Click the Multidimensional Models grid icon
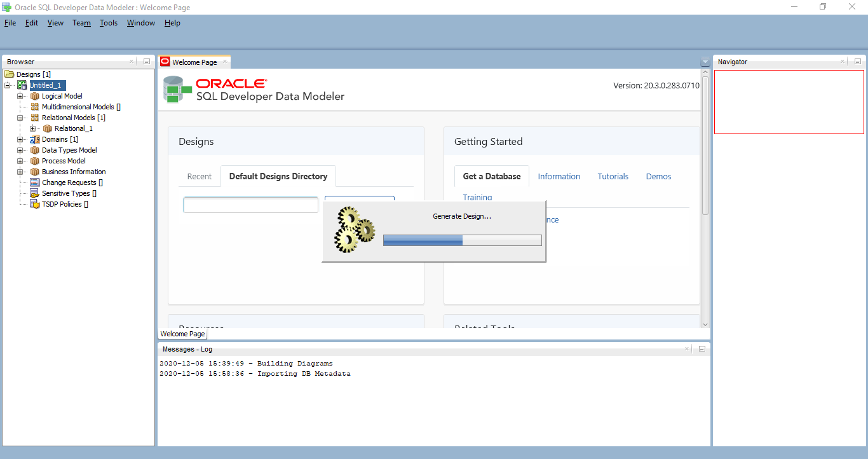The height and width of the screenshot is (459, 868). coord(35,107)
